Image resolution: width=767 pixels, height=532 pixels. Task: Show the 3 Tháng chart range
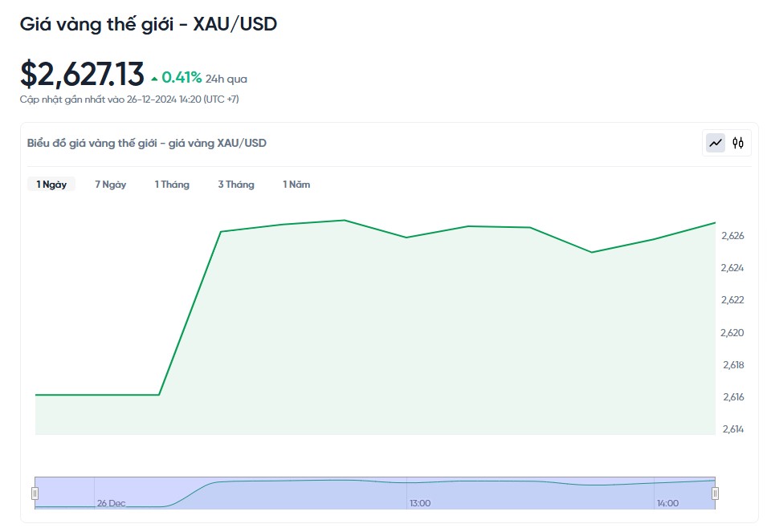[x=235, y=185]
